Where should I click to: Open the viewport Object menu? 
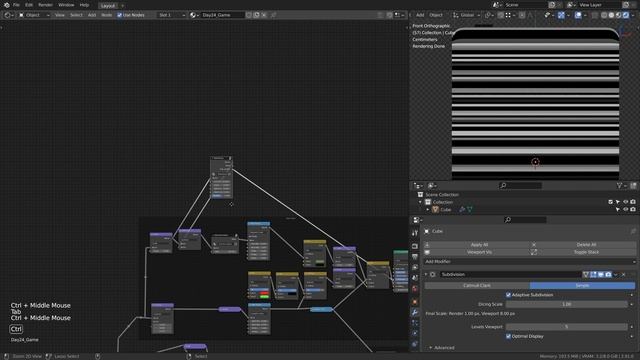(436, 15)
